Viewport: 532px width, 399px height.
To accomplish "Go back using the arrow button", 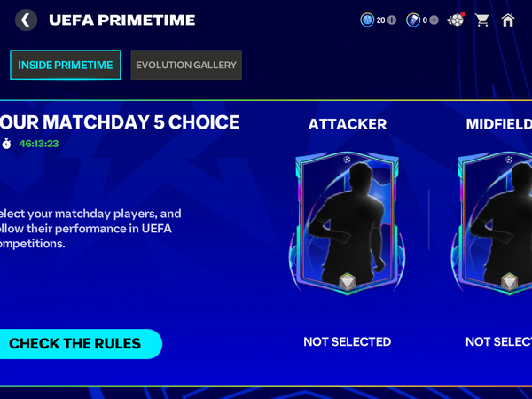I will (27, 20).
